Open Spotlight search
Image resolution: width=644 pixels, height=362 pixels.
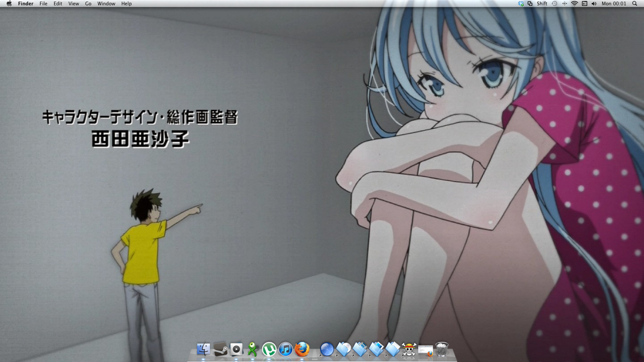635,4
